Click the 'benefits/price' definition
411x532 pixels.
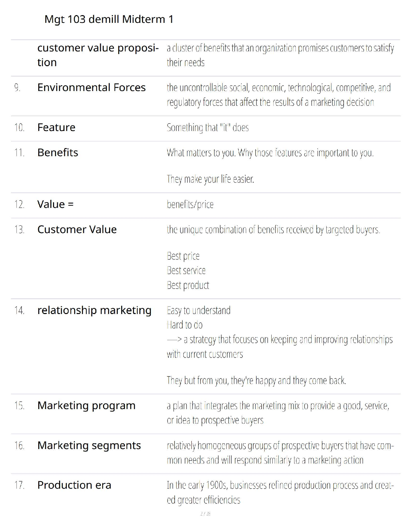(x=190, y=205)
